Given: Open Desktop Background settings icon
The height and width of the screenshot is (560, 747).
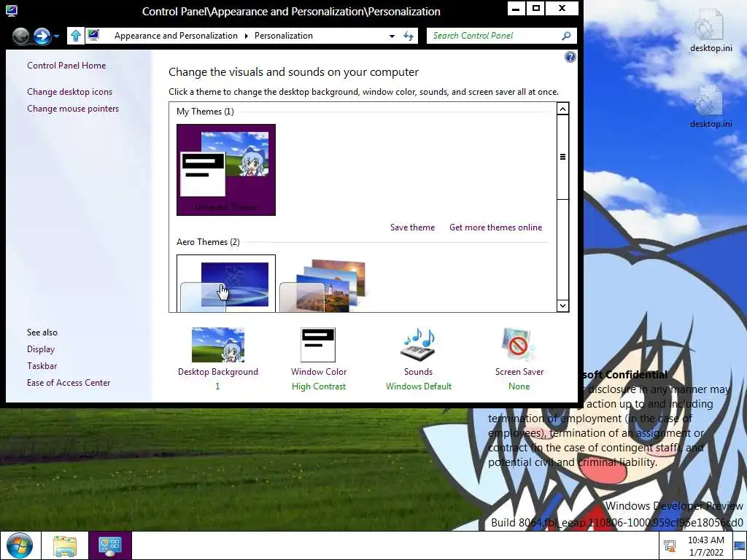Looking at the screenshot, I should [x=217, y=345].
